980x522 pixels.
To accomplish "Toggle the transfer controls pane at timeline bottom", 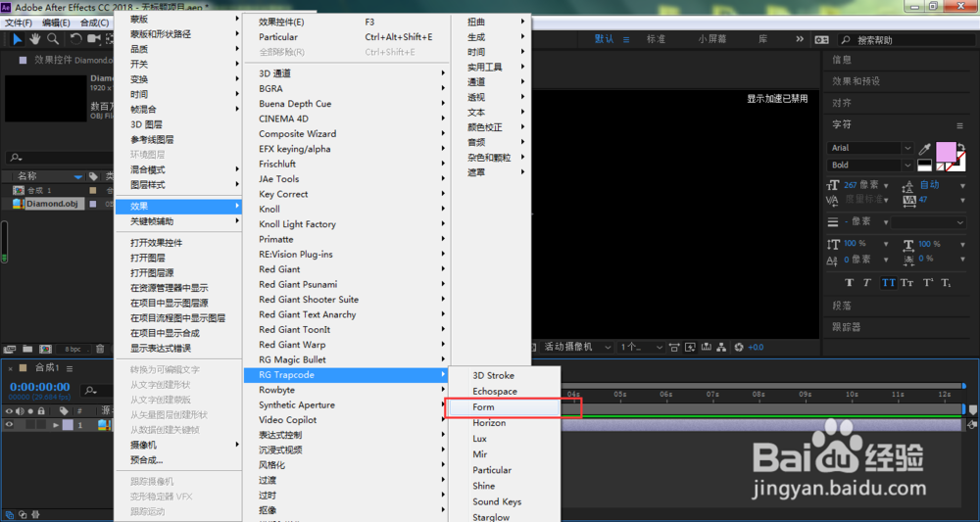I will 23,515.
